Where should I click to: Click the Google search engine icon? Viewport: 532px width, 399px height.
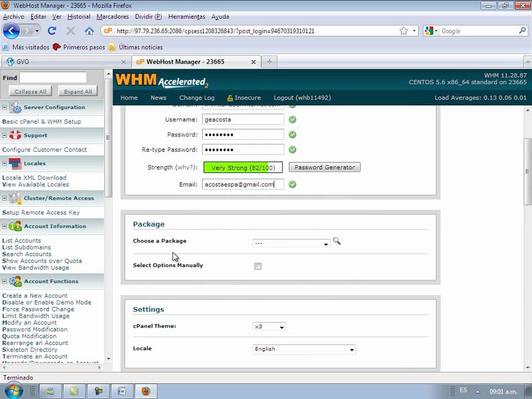pos(429,31)
